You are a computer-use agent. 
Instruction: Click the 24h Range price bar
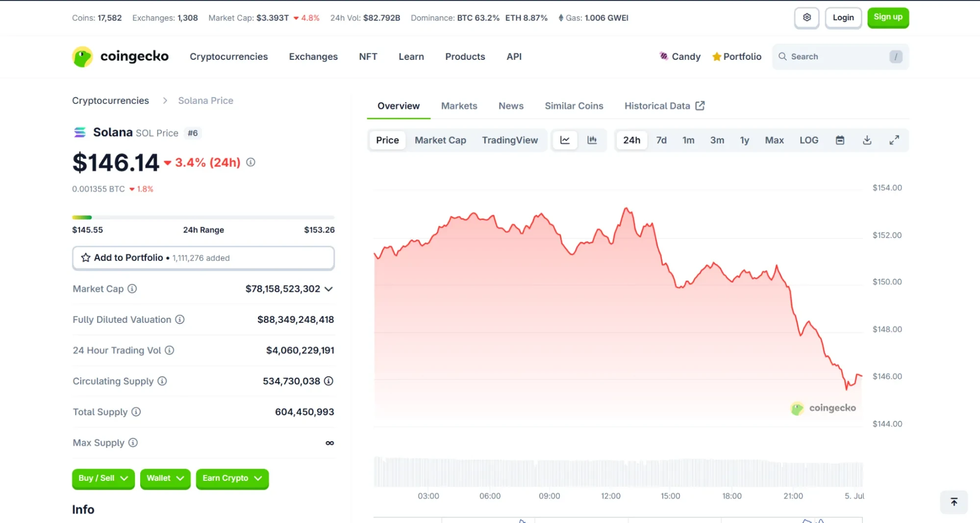203,217
